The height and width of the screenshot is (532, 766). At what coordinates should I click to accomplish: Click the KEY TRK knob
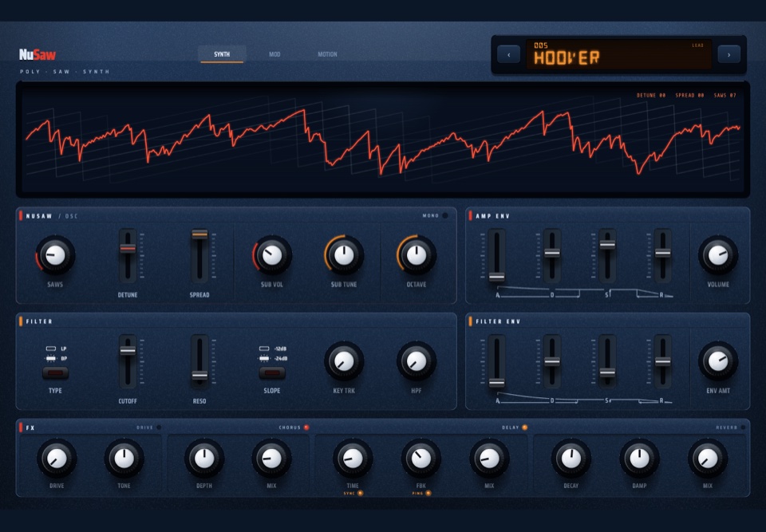coord(344,361)
